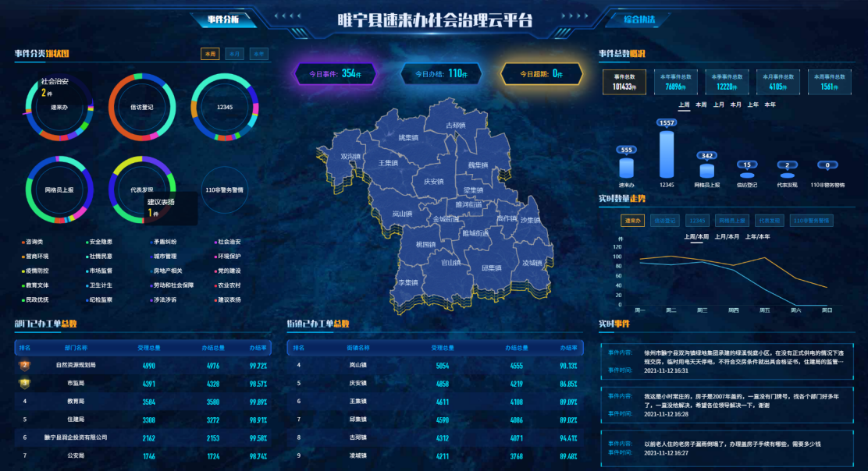Click the 12345 cylinder bar icon
The image size is (868, 471).
point(666,155)
